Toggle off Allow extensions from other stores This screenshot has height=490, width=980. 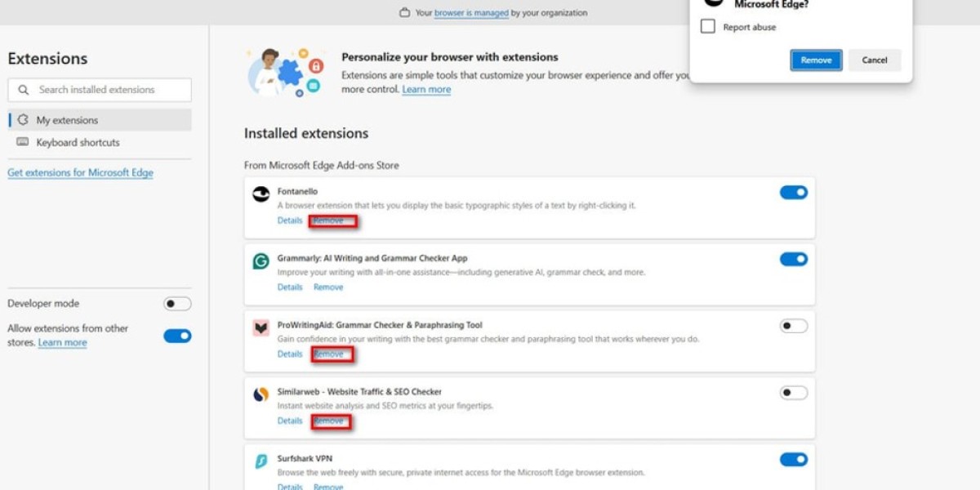coord(178,335)
